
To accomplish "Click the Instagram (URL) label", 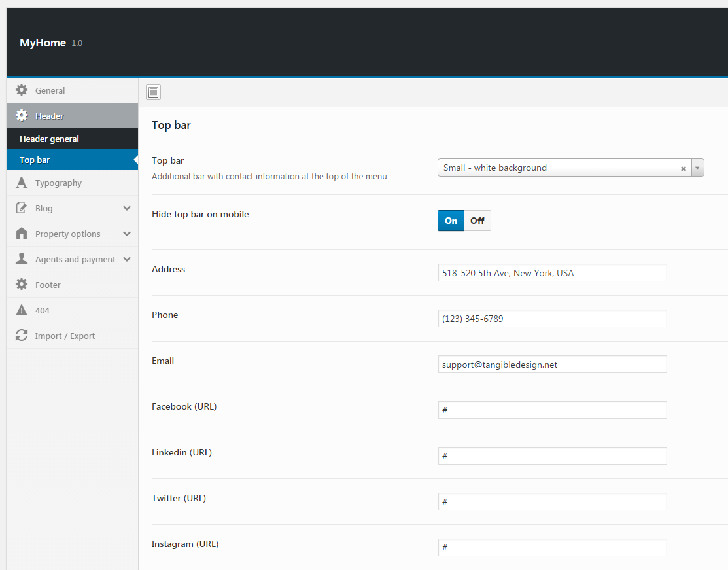I will point(185,544).
